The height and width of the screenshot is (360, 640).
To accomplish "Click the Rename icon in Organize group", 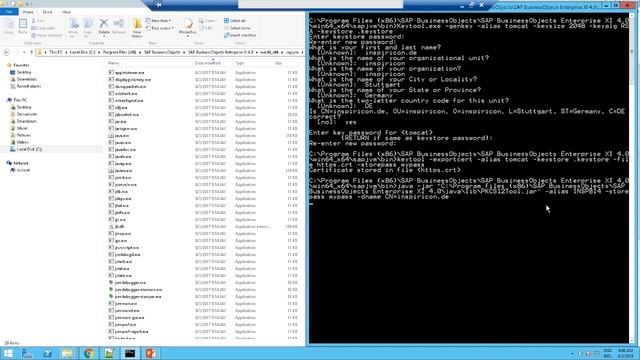I will [119, 26].
